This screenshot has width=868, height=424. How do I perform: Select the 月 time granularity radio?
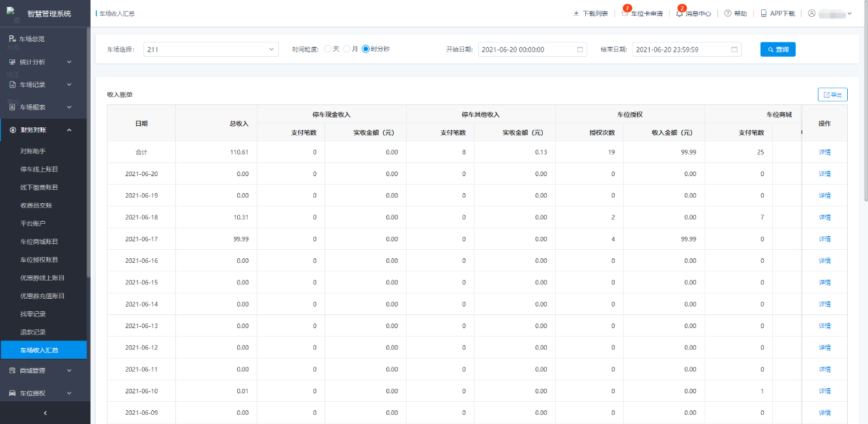(347, 49)
